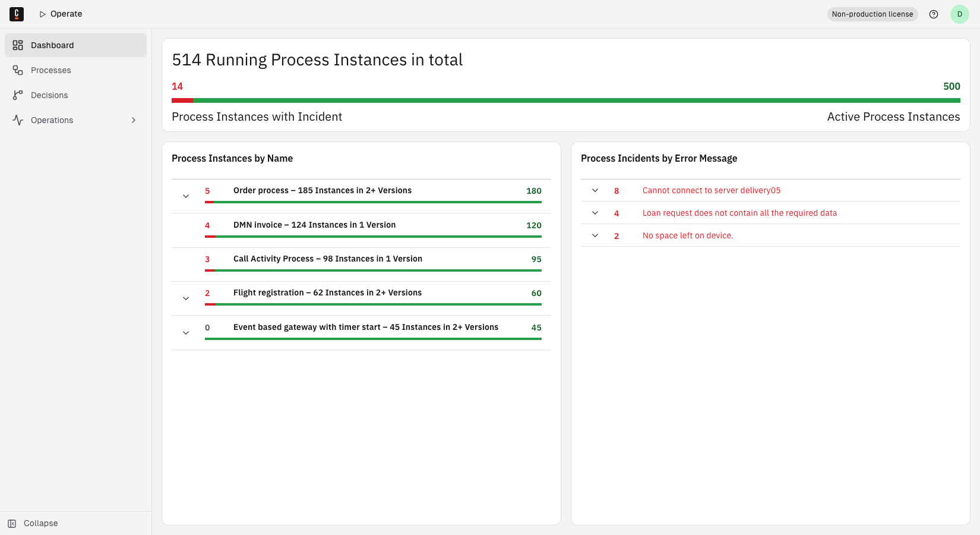This screenshot has height=535, width=980.
Task: Click the Decisions branch icon
Action: click(18, 95)
